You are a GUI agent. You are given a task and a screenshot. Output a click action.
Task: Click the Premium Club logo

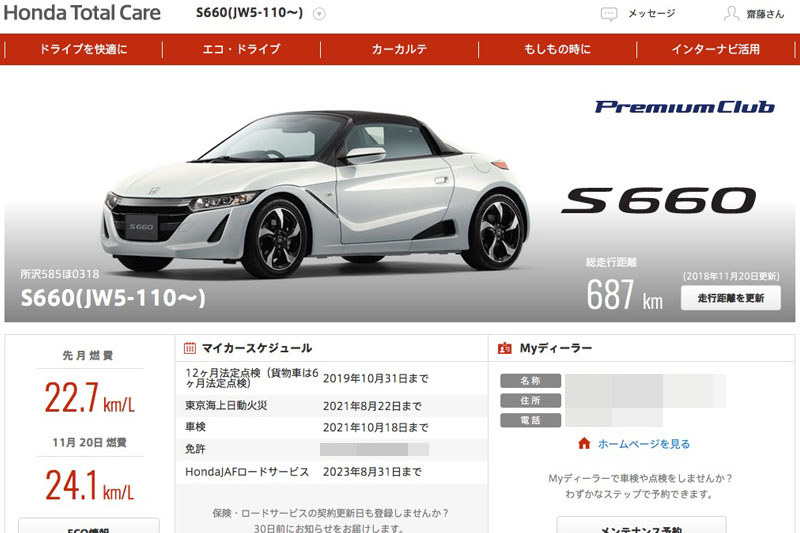685,107
